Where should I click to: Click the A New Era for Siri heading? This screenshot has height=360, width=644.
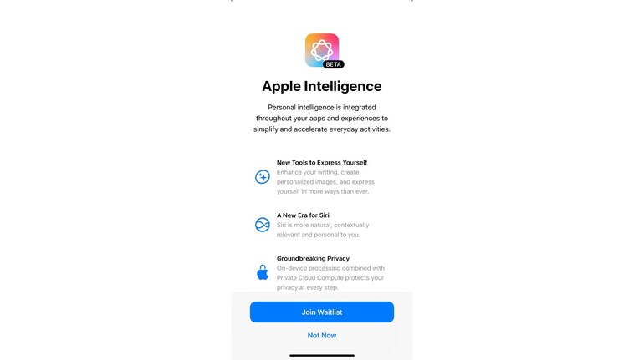tap(303, 215)
